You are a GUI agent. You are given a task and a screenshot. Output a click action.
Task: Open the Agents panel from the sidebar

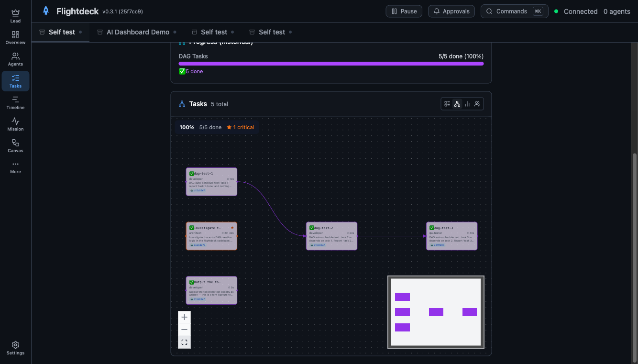click(x=15, y=59)
